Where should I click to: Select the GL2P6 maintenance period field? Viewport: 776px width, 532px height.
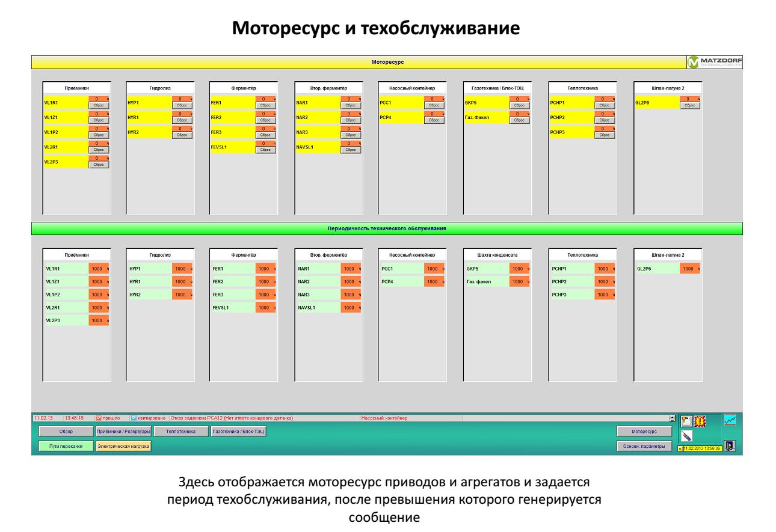pyautogui.click(x=690, y=269)
